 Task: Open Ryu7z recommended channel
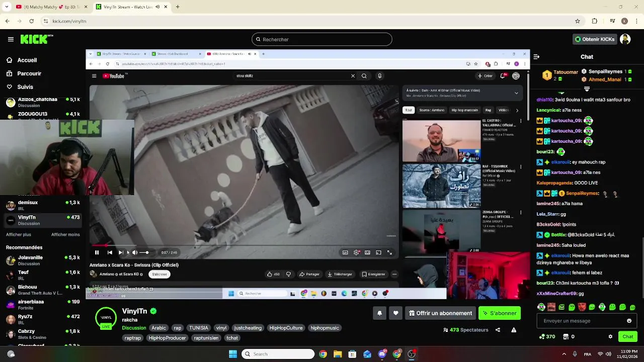[x=43, y=319]
